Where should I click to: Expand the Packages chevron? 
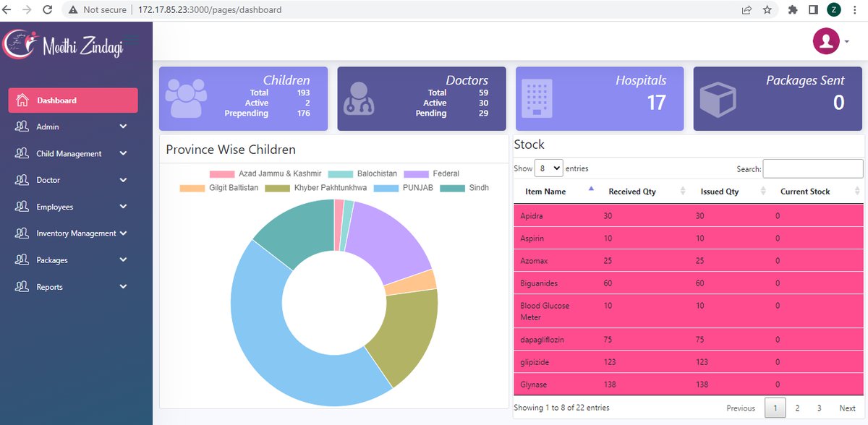123,260
